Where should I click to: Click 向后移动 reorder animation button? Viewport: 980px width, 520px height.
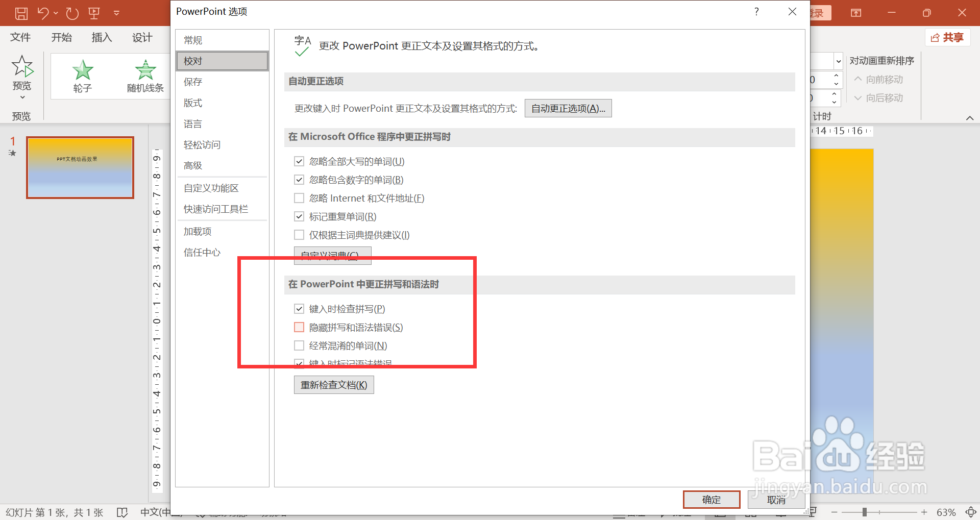[x=878, y=98]
